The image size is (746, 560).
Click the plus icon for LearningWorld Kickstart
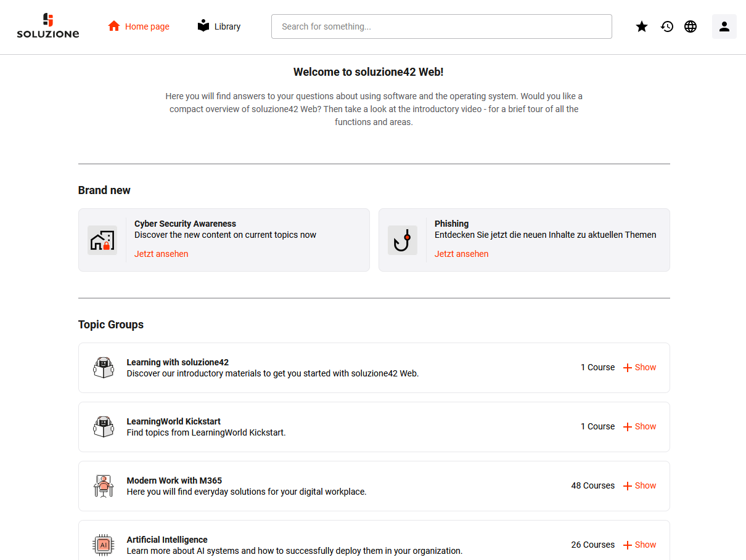tap(628, 427)
